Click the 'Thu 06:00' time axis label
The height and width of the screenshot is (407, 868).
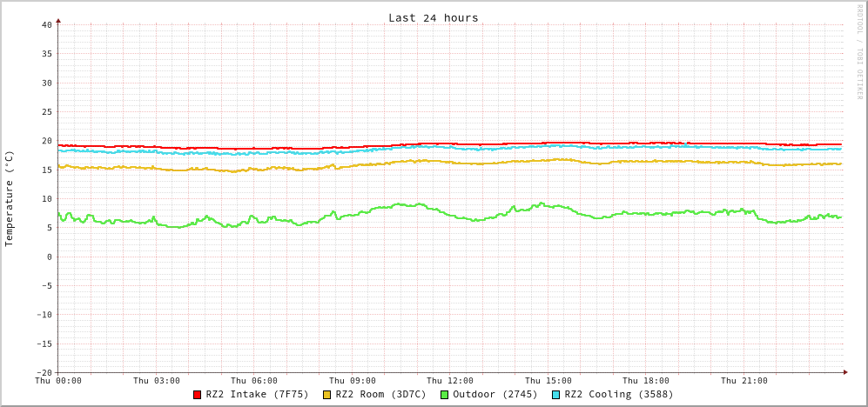[254, 381]
